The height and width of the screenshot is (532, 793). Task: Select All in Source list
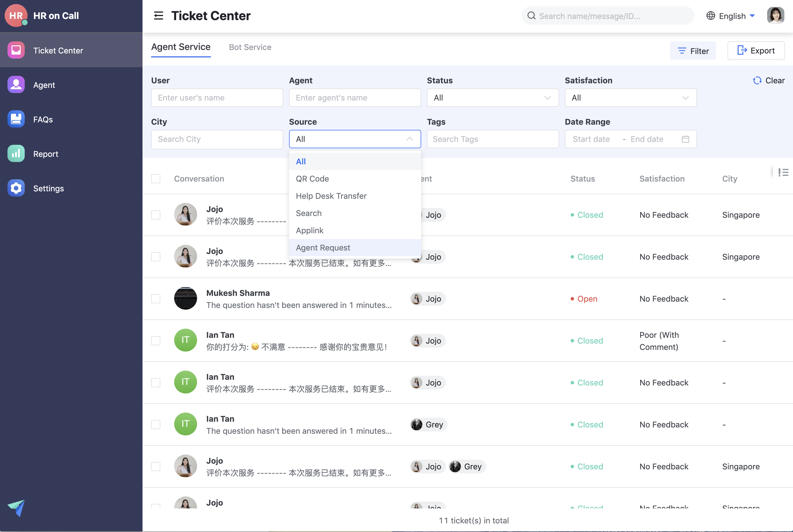coord(355,161)
